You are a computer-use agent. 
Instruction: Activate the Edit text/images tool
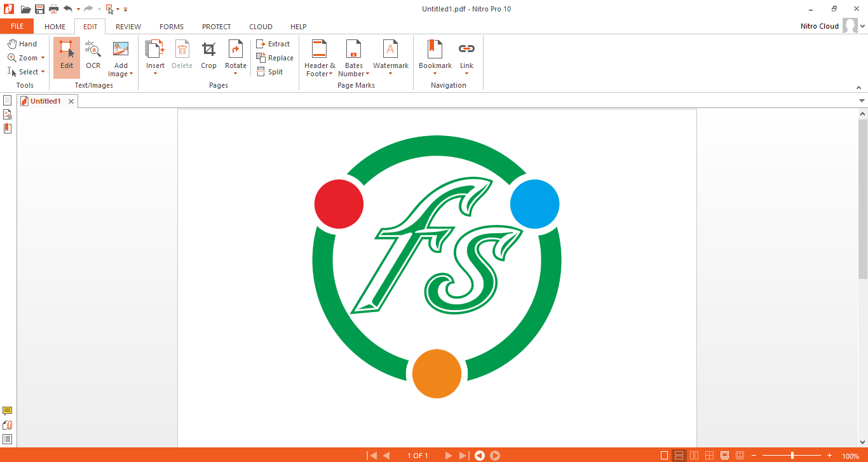click(67, 57)
